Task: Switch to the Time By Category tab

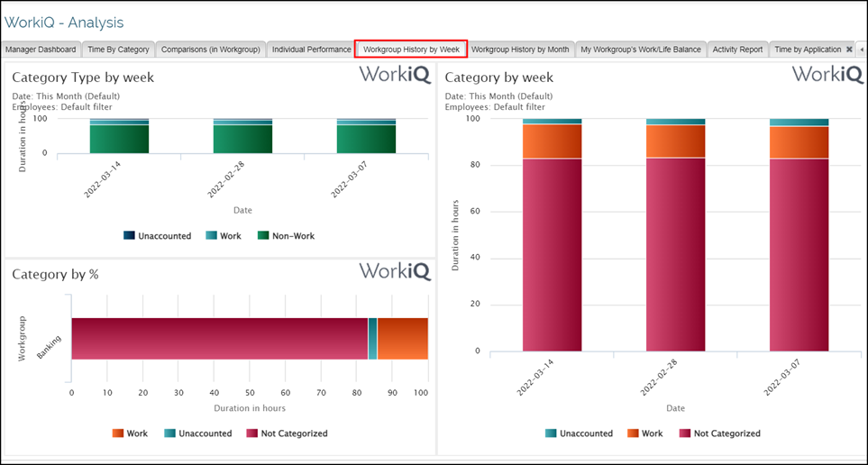Action: click(x=118, y=50)
